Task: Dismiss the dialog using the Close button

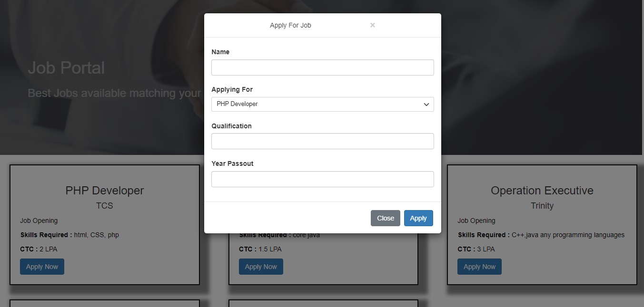Action: coord(385,218)
